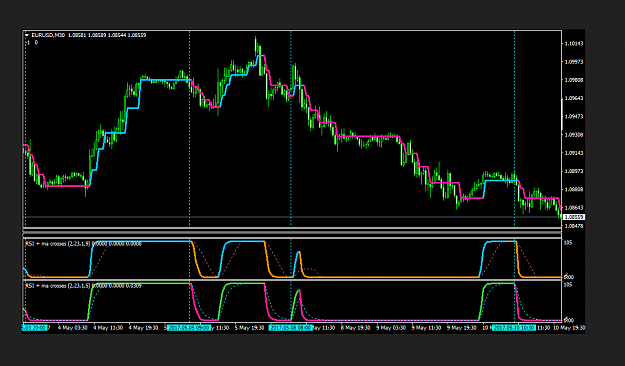Screen dimensions: 625x366
Task: Click the 105 level on lower indicator scale
Action: click(568, 285)
